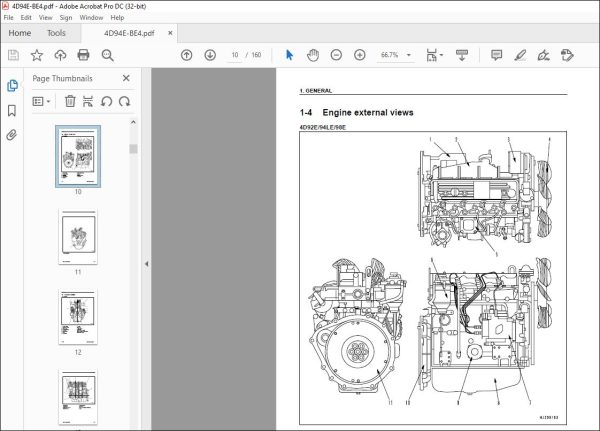The width and height of the screenshot is (600, 431).
Task: Close the Page Thumbnails panel
Action: tap(126, 78)
